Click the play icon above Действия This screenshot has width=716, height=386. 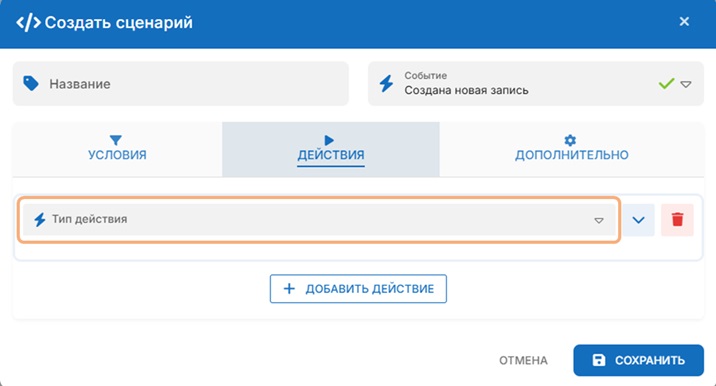point(329,140)
